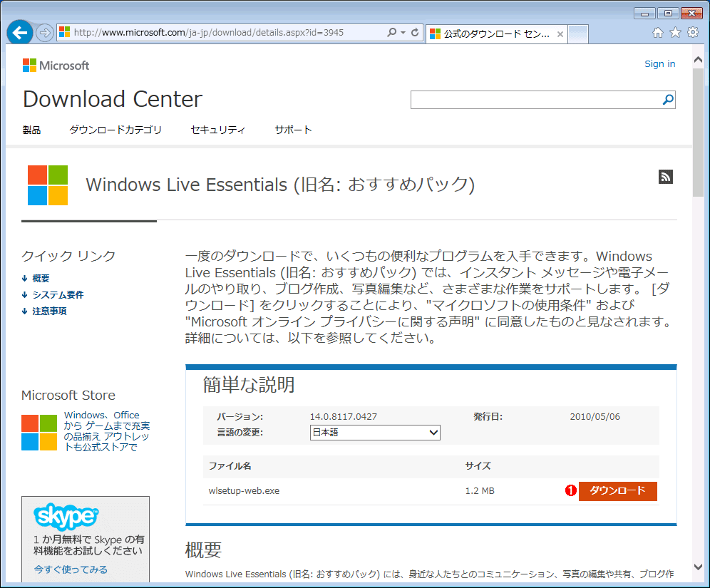Click the wlsetup-web.exe file name

click(244, 490)
